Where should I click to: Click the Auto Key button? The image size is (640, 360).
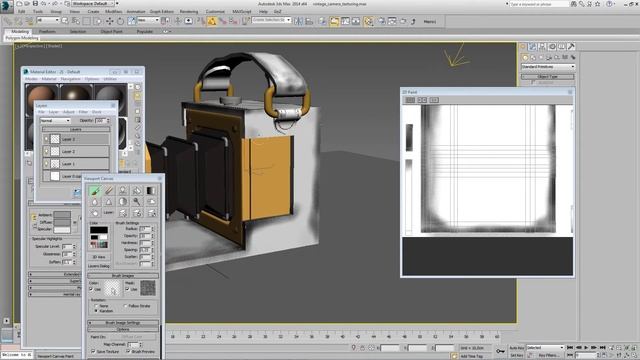516,348
